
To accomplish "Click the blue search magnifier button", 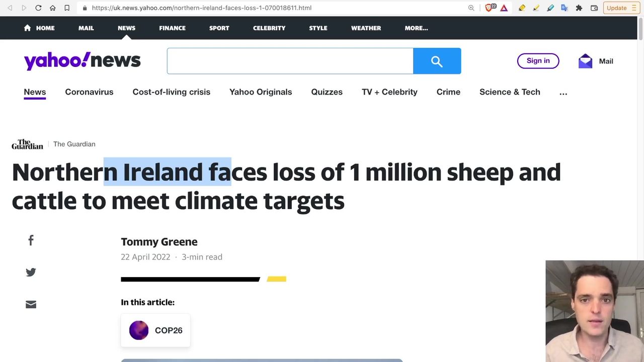I will click(x=437, y=61).
